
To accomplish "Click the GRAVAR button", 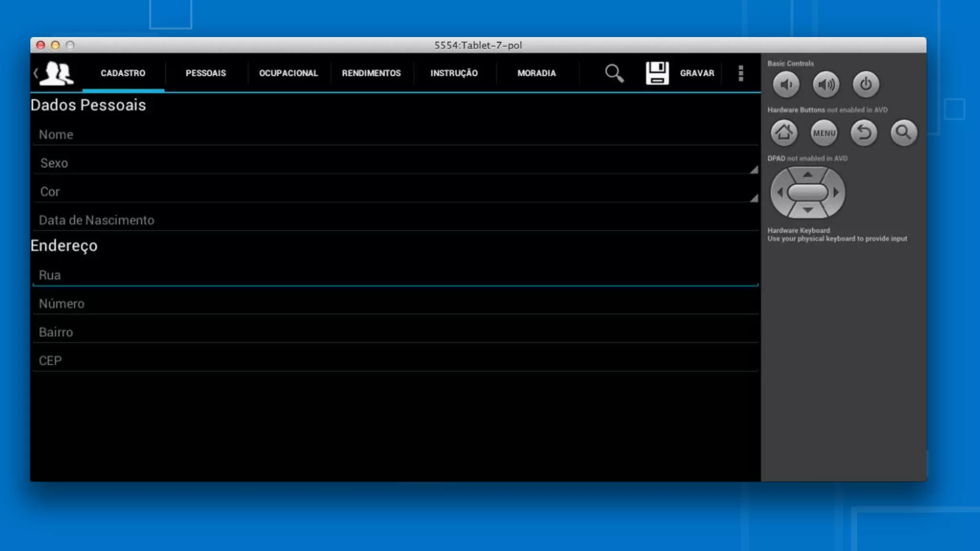I will click(697, 73).
